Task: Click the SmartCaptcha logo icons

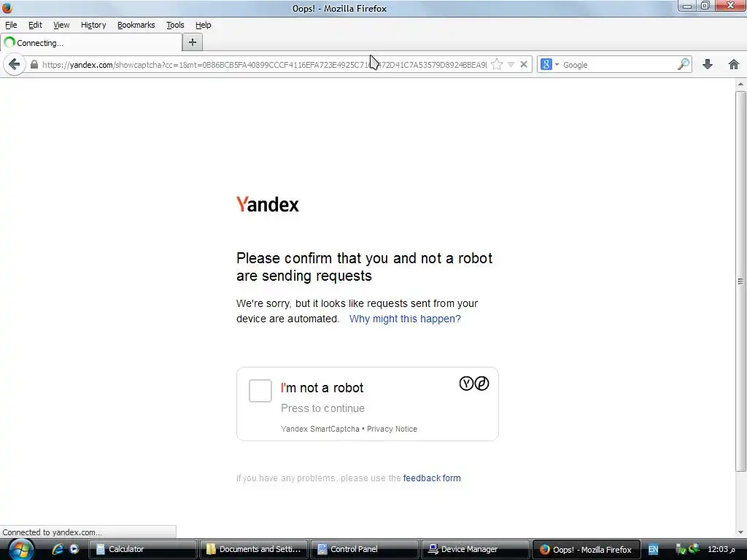Action: (474, 384)
